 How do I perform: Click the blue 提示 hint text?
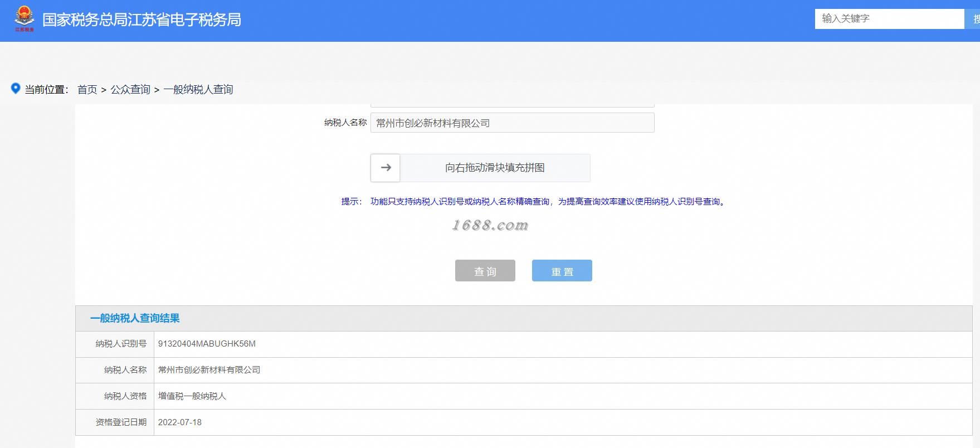click(x=534, y=202)
